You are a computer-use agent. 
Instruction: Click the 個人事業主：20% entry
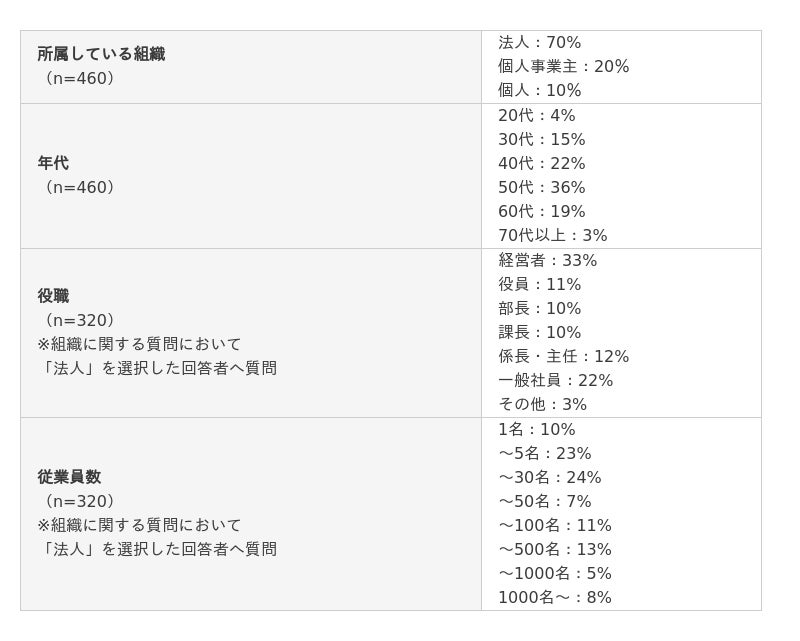coord(564,66)
